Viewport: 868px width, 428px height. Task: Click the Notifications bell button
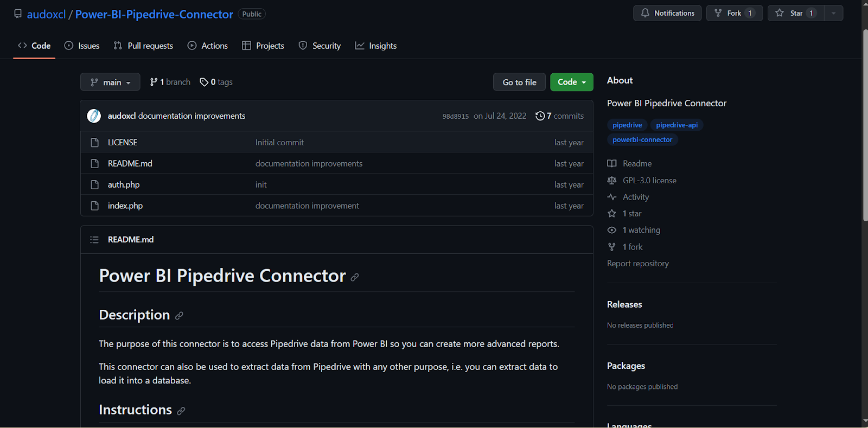point(667,13)
